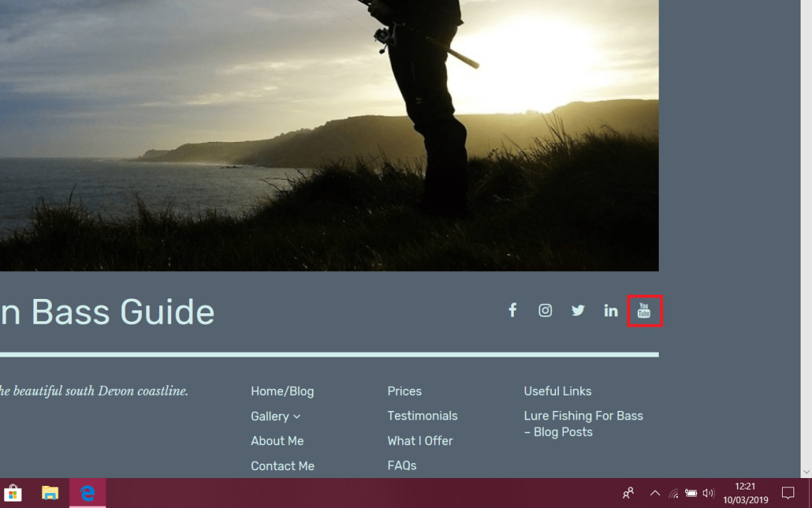Screen dimensions: 812x508
Task: Open the People icon in system tray
Action: 628,493
